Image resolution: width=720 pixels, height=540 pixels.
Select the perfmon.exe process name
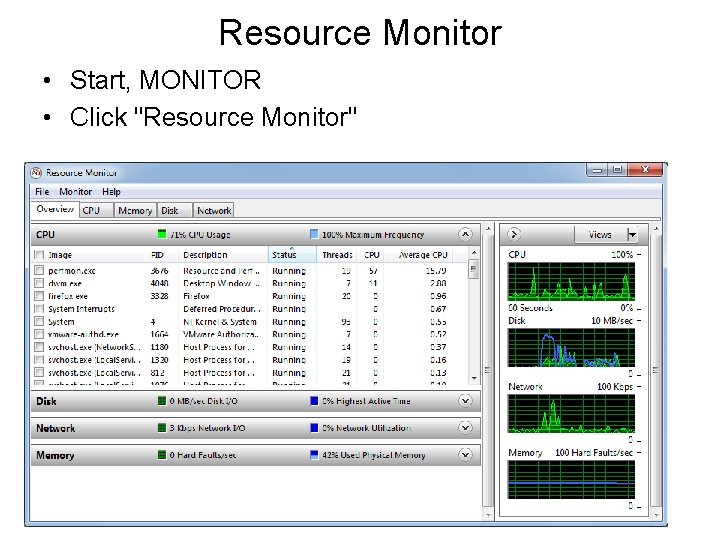(72, 270)
